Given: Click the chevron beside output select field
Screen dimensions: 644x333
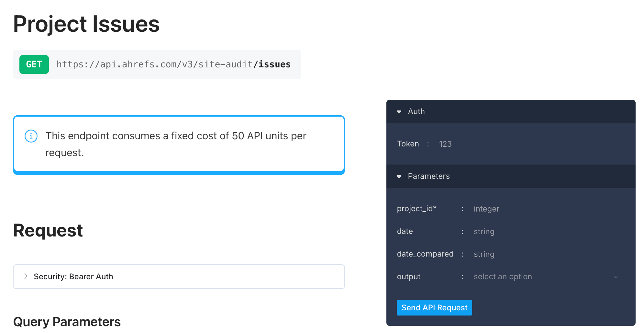Looking at the screenshot, I should pyautogui.click(x=616, y=277).
